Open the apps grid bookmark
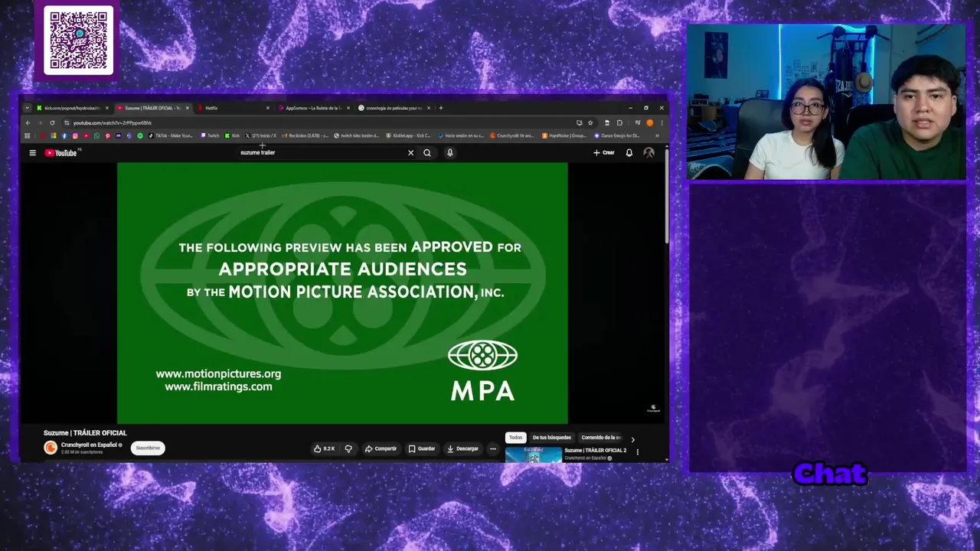This screenshot has height=551, width=980. 28,135
